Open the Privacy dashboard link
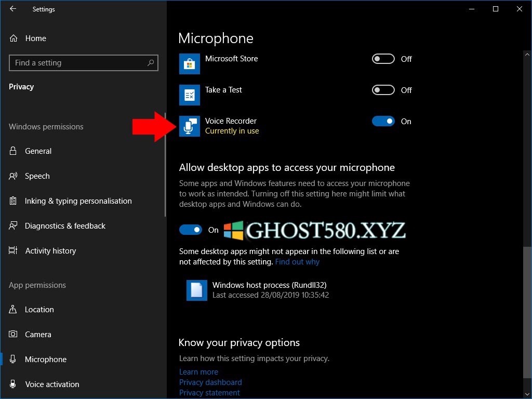This screenshot has width=532, height=399. tap(210, 382)
